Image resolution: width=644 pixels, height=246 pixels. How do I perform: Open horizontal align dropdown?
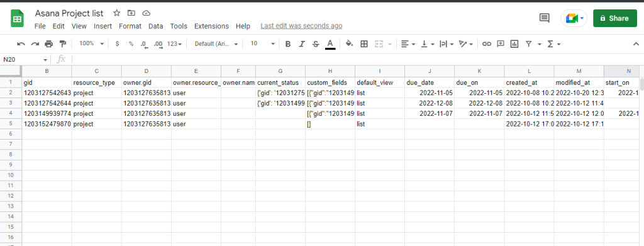tap(408, 43)
